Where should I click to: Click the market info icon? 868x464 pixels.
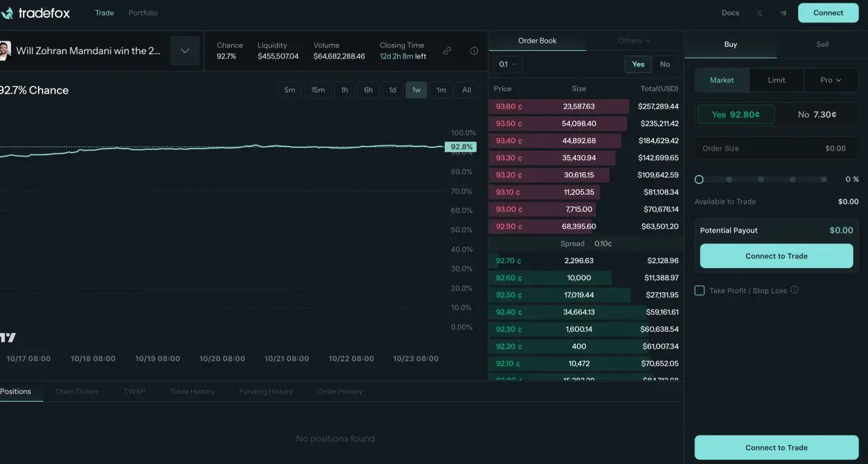click(x=474, y=50)
